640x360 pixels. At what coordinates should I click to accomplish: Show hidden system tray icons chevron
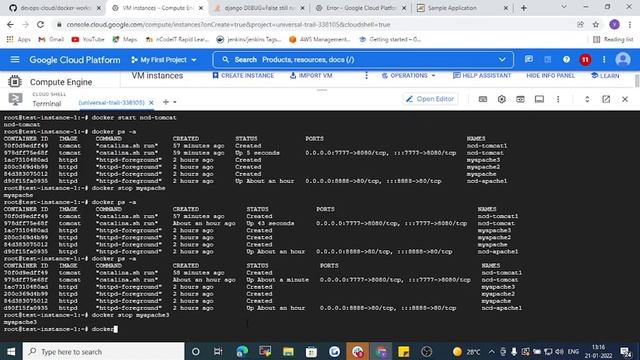click(491, 351)
